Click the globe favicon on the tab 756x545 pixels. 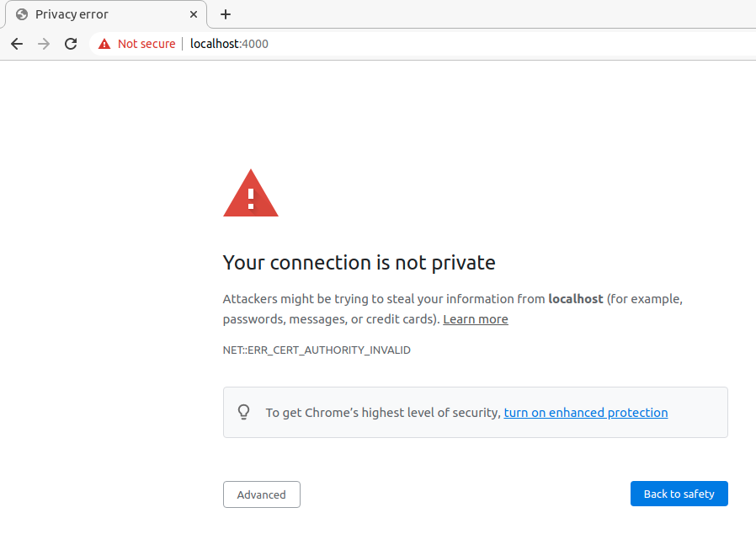coord(22,14)
